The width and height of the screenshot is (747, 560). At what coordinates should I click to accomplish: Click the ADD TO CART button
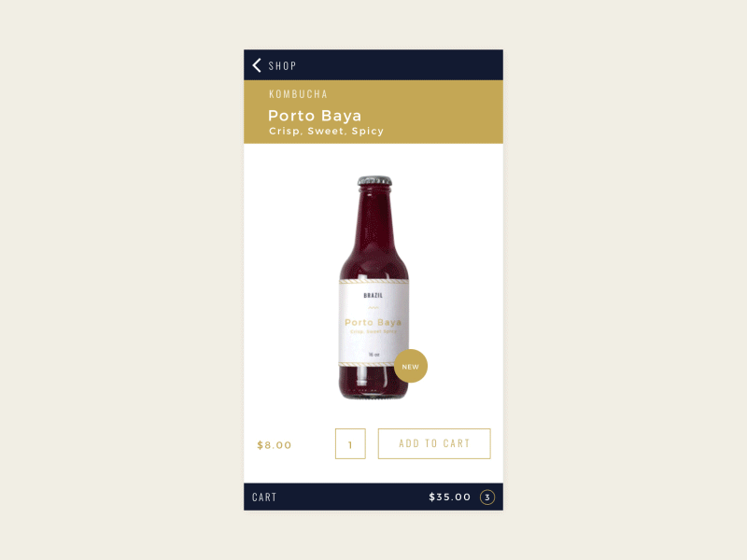coord(433,443)
